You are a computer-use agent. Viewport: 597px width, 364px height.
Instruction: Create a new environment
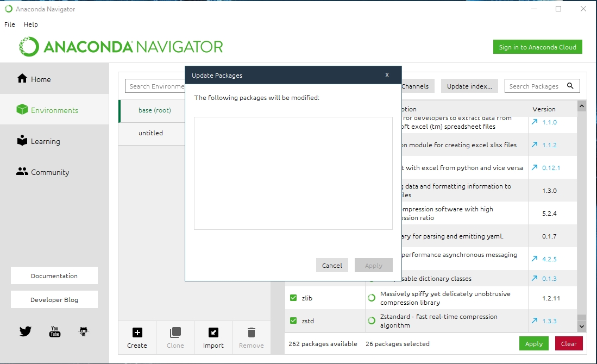137,337
